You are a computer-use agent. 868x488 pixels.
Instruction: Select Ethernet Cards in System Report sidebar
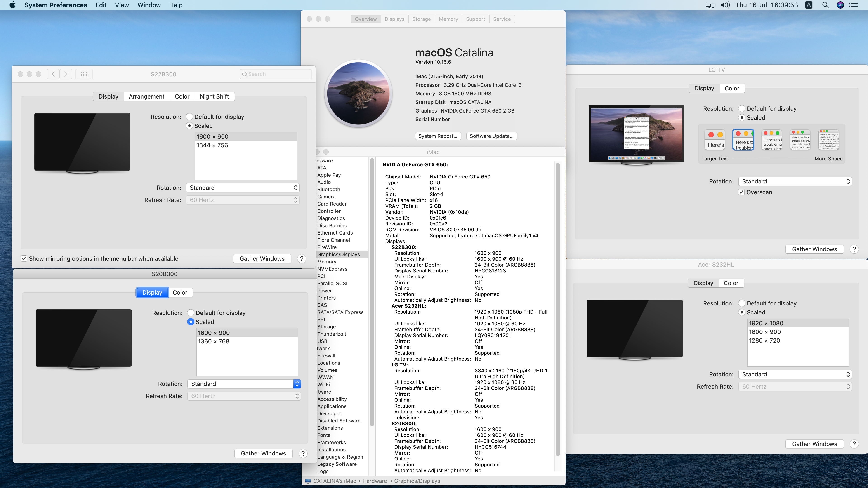tap(335, 233)
